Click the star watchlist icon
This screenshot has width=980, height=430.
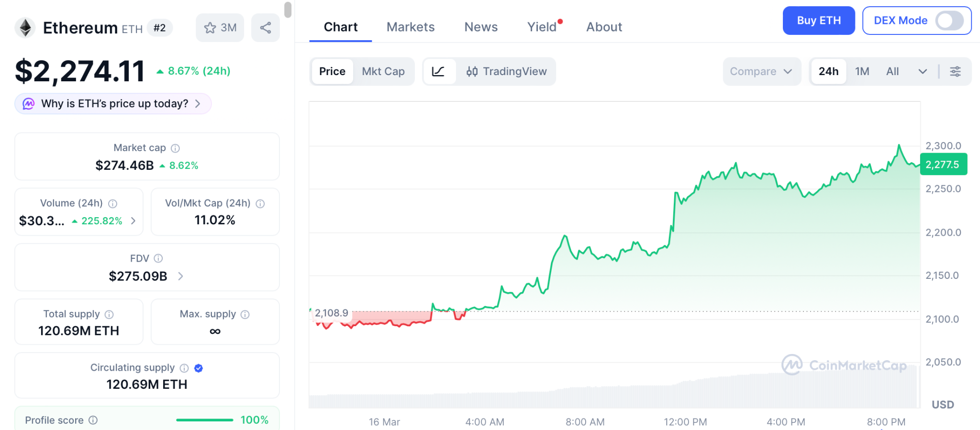[211, 28]
